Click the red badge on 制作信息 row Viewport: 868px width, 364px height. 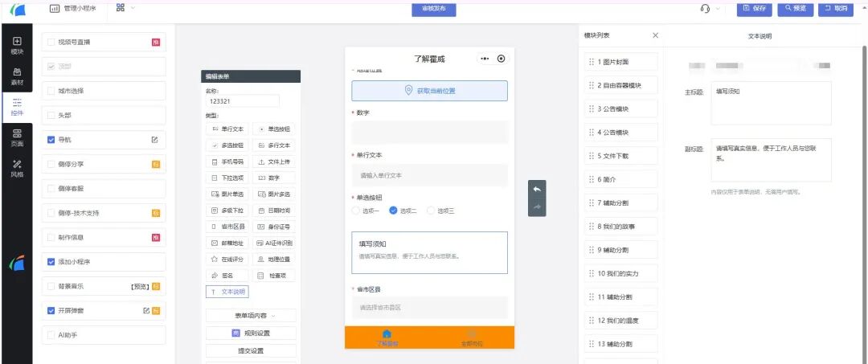coord(156,237)
